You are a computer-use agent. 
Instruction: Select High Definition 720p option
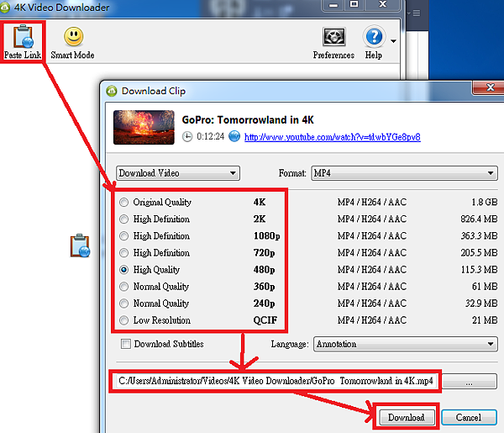point(123,253)
